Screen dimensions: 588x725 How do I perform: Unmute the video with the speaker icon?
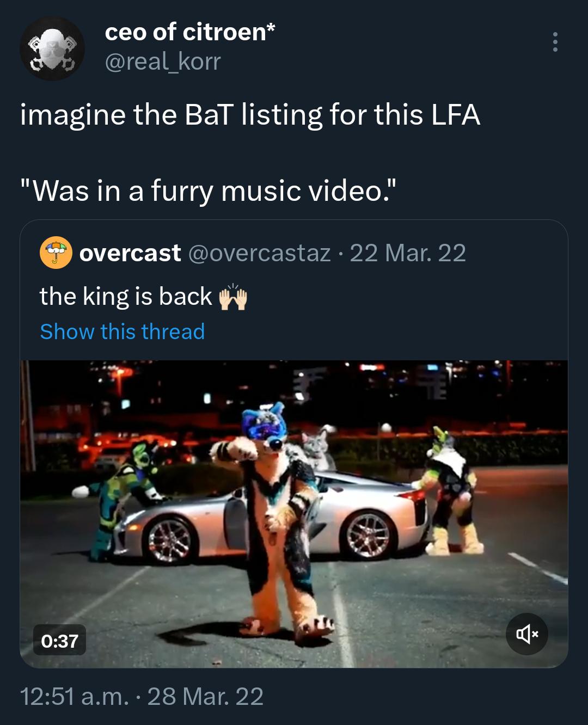(x=526, y=634)
